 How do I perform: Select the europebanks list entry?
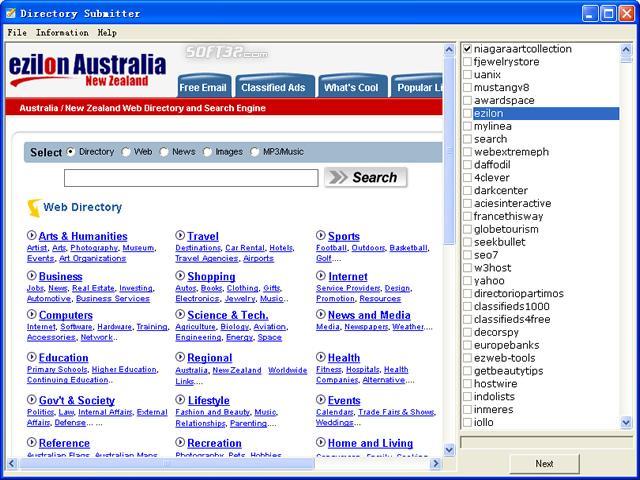click(507, 345)
